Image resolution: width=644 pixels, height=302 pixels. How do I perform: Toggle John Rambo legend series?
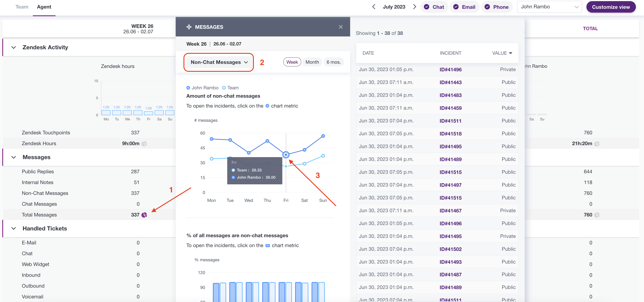coord(203,88)
